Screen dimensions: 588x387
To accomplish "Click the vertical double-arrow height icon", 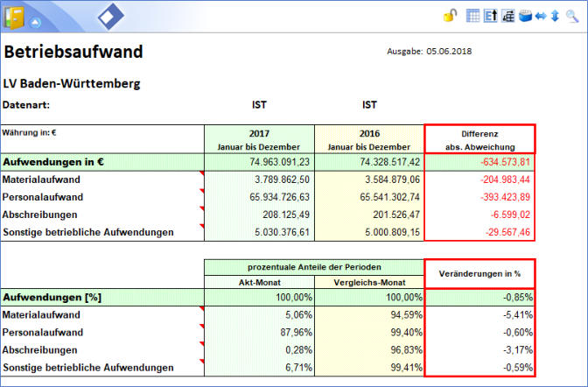I will [555, 15].
